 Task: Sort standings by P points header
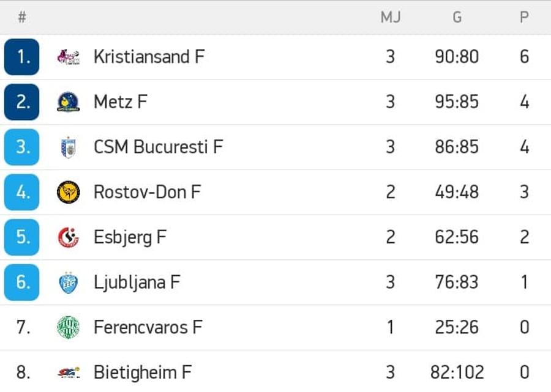pos(524,17)
